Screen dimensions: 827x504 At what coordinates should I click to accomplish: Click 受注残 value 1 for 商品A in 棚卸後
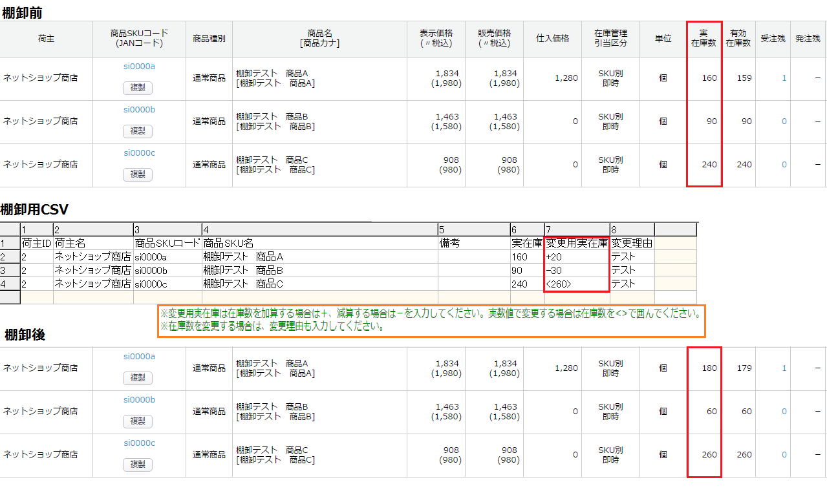784,368
